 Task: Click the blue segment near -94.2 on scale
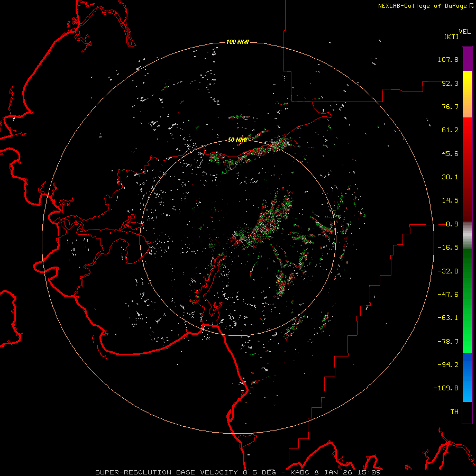(467, 364)
